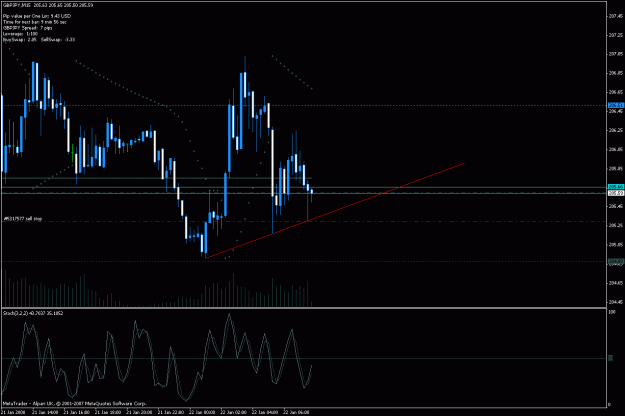This screenshot has width=625, height=416.
Task: Click the '21 Jan 22:00' time axis label
Action: (x=171, y=412)
